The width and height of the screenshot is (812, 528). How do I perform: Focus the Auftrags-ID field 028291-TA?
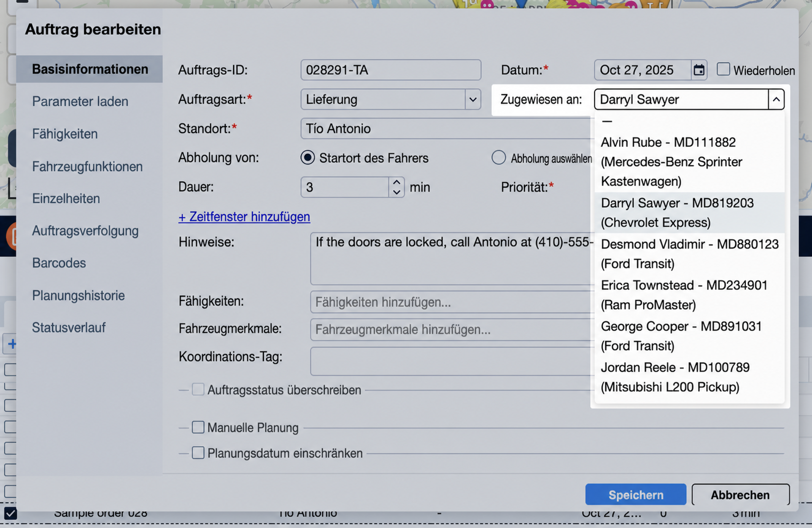point(390,70)
